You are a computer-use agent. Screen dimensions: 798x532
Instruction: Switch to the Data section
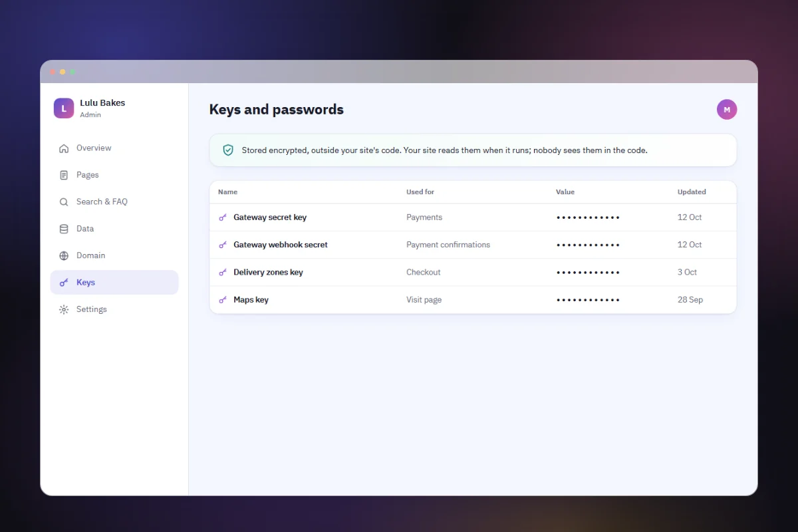coord(114,229)
